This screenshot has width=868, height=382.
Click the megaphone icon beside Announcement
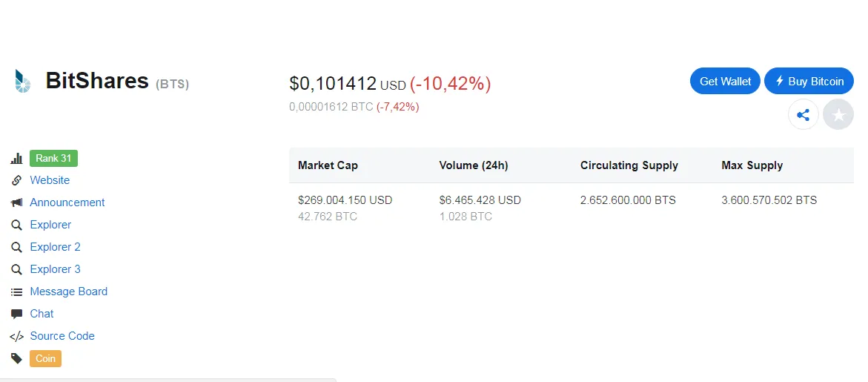tap(16, 202)
